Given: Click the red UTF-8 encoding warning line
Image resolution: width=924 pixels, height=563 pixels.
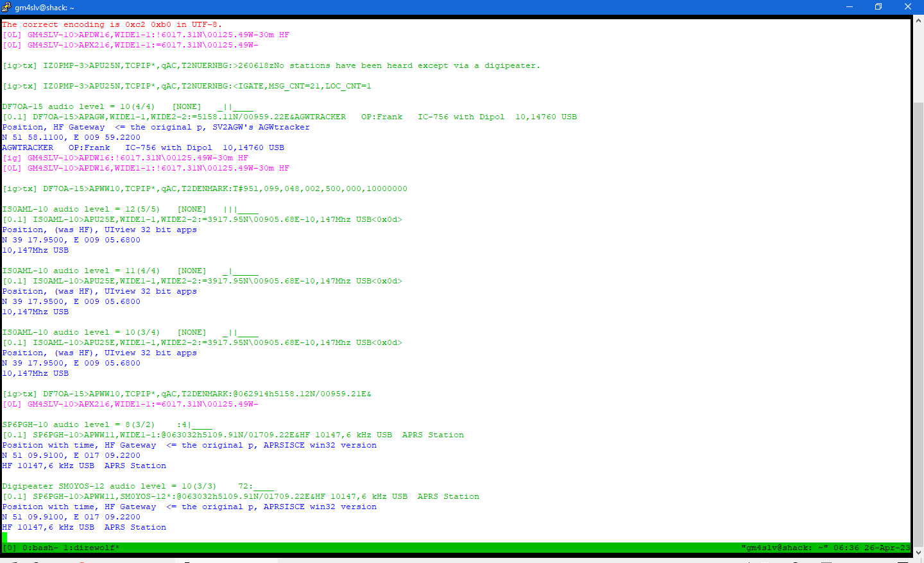Looking at the screenshot, I should coord(112,24).
